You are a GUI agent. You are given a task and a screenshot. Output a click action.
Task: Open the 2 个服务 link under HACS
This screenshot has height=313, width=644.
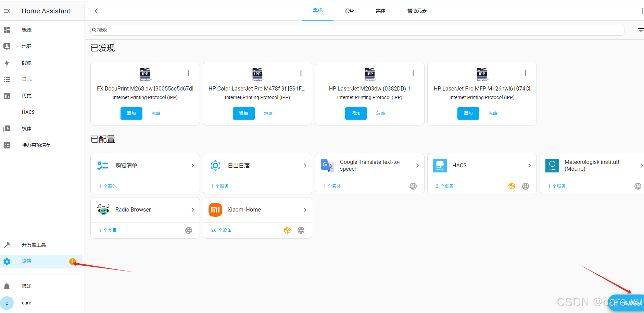(445, 186)
